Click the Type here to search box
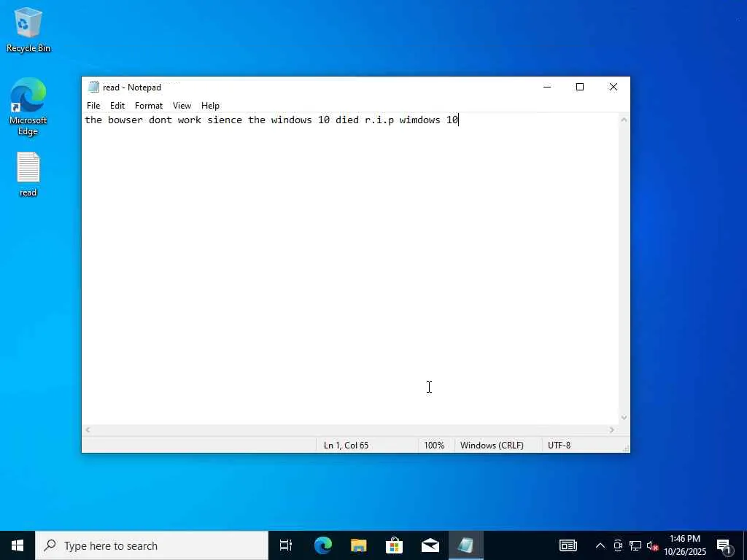This screenshot has height=560, width=747. coord(152,545)
